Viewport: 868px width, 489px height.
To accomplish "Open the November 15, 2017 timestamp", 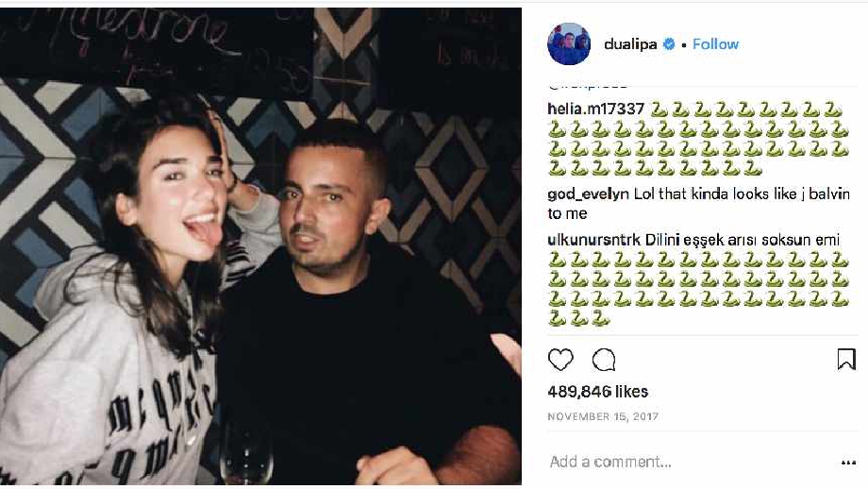I will pyautogui.click(x=603, y=416).
